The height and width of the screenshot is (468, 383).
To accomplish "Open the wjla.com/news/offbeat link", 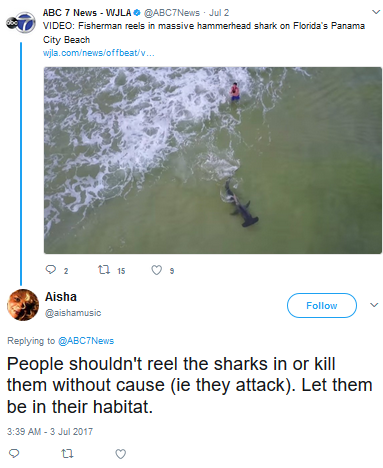I will pyautogui.click(x=98, y=53).
